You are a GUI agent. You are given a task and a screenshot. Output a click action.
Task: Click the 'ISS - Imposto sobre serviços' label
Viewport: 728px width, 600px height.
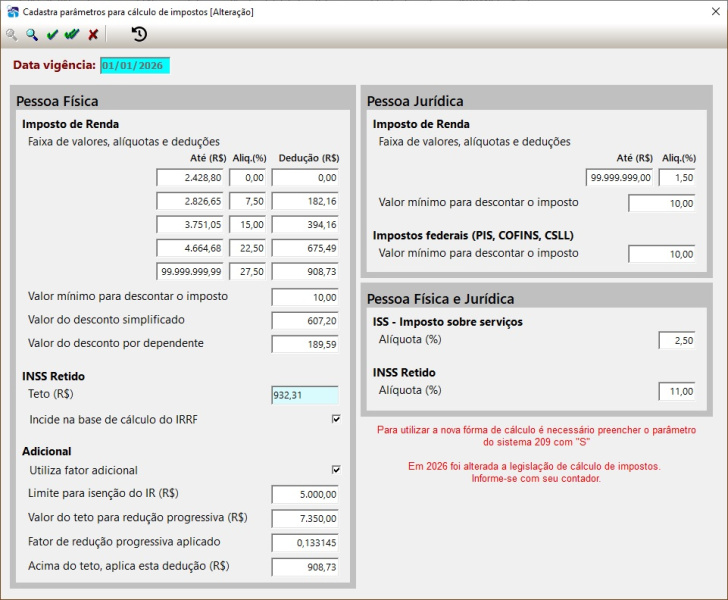[448, 322]
